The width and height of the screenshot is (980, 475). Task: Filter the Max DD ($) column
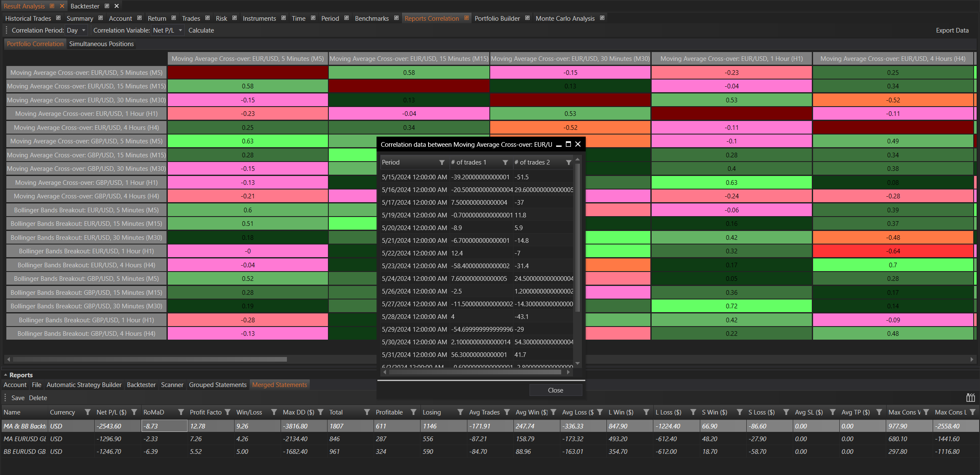pyautogui.click(x=320, y=412)
